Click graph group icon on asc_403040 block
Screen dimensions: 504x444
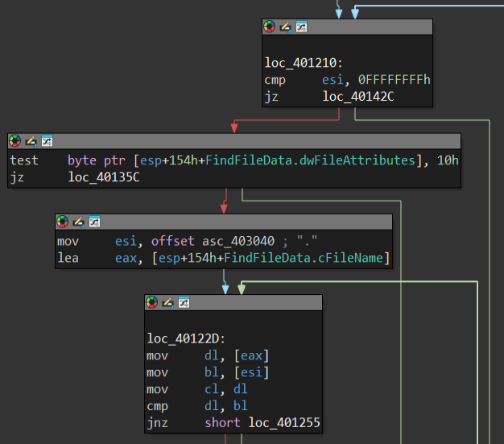(x=94, y=222)
